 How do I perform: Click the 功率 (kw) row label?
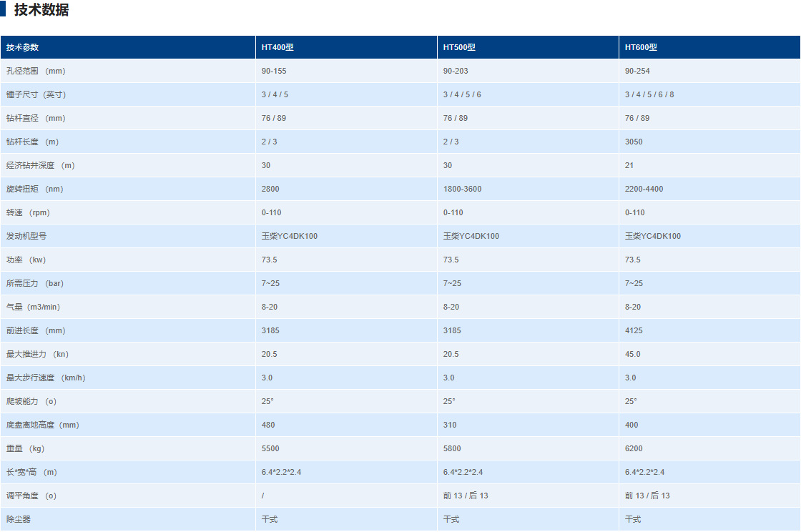26,260
